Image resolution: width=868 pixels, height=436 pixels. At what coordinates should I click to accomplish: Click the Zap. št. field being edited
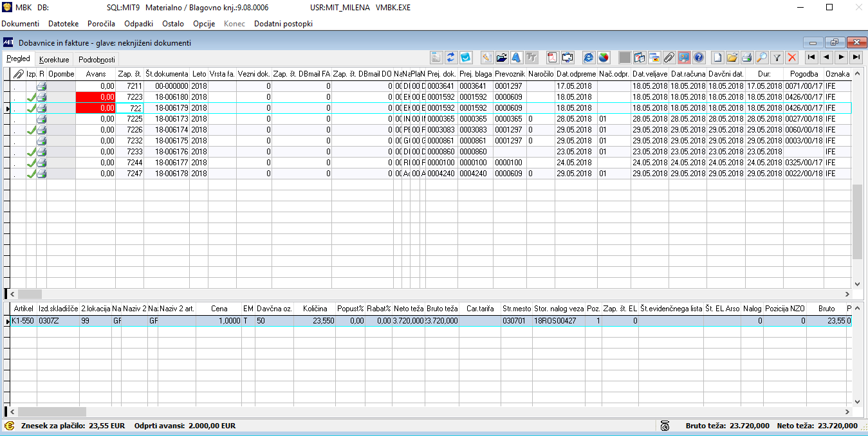pos(129,108)
